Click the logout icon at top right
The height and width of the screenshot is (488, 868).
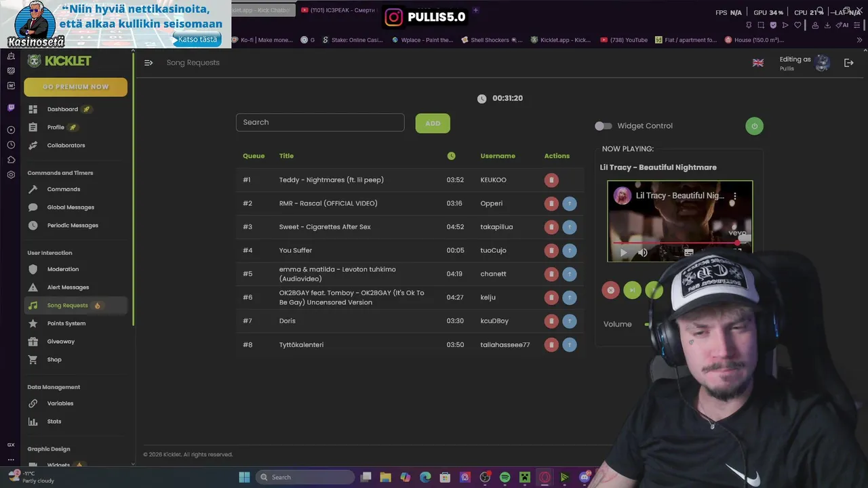click(x=848, y=62)
